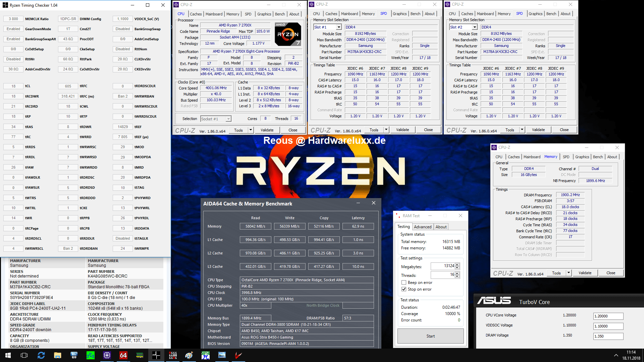Uncheck Stop on error in RAM Test
The width and height of the screenshot is (644, 362).
pyautogui.click(x=404, y=289)
